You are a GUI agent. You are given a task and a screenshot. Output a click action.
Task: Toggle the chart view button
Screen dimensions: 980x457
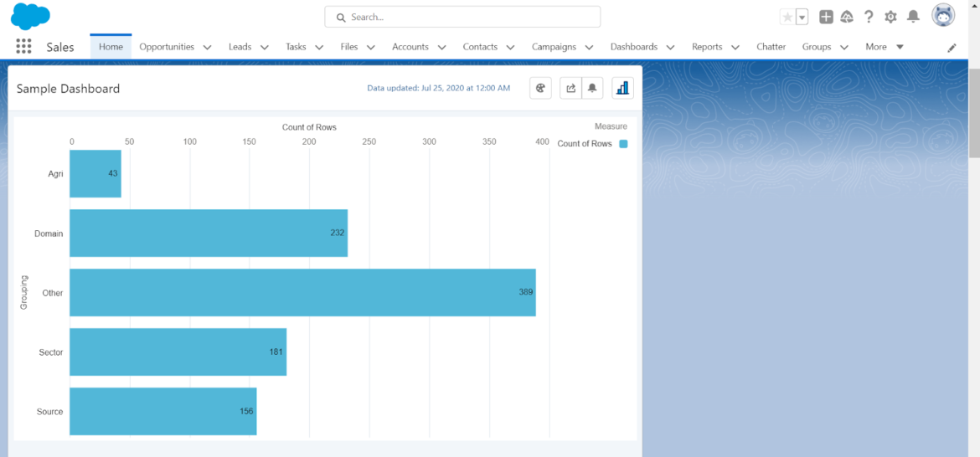(x=622, y=89)
